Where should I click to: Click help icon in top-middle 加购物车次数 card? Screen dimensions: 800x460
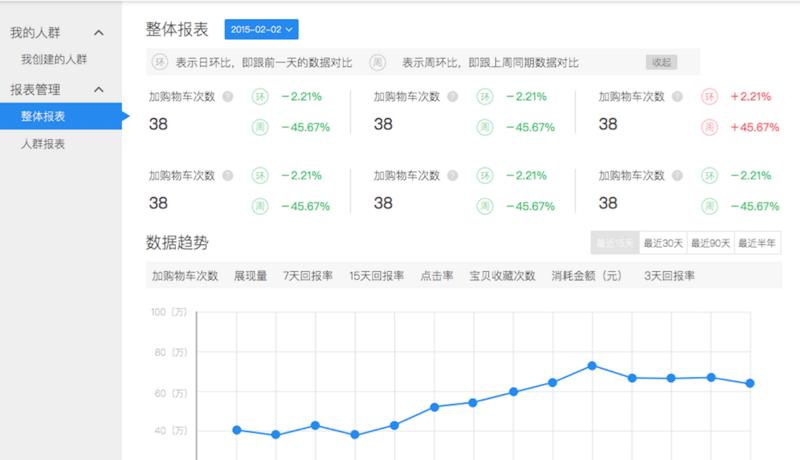click(x=453, y=96)
